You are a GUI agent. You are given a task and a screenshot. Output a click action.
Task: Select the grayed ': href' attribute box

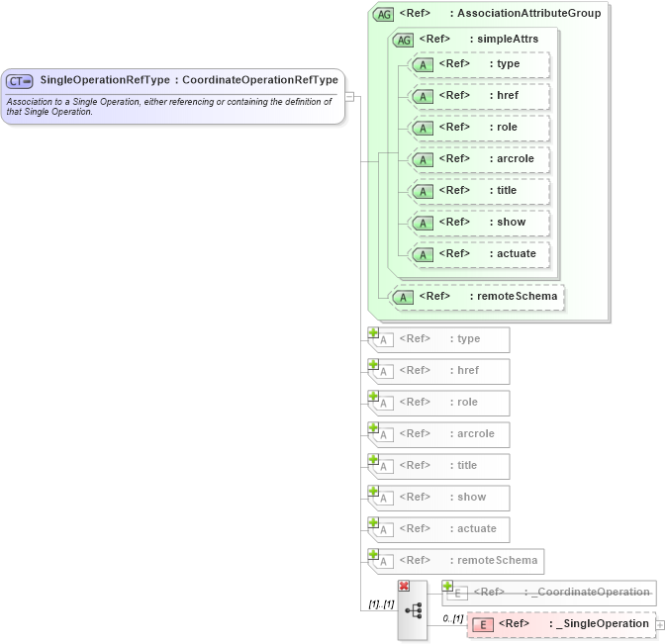point(438,371)
